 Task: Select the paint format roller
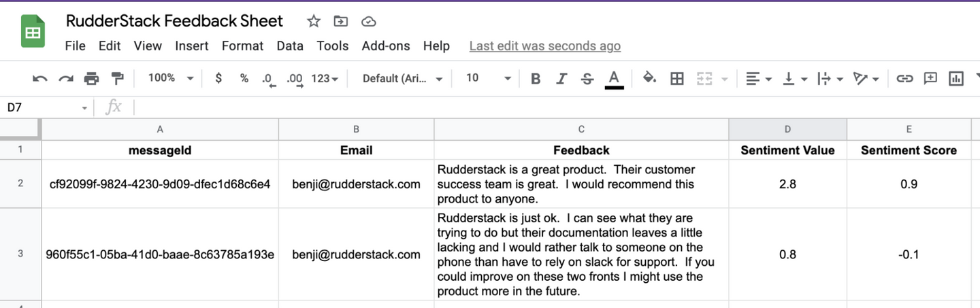(117, 79)
